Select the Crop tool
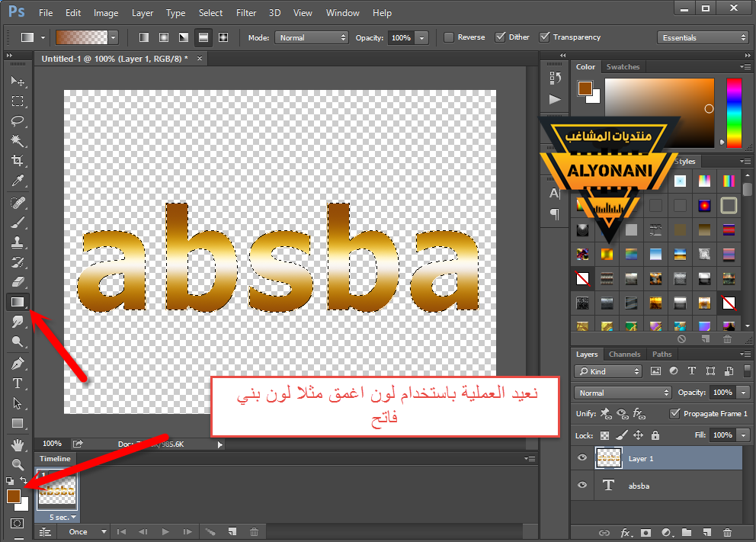Viewport: 756px width, 542px height. [18, 161]
